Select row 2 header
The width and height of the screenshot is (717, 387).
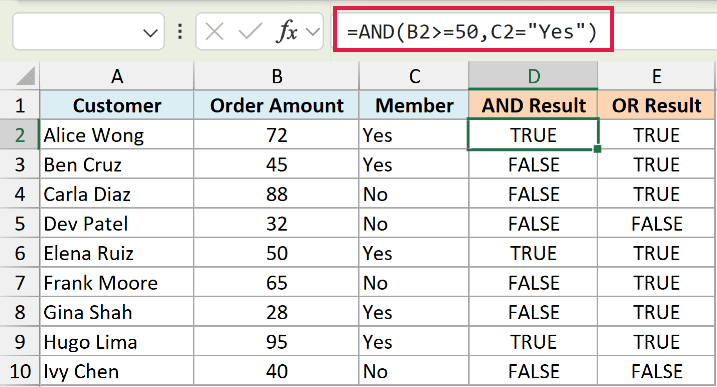pyautogui.click(x=20, y=135)
